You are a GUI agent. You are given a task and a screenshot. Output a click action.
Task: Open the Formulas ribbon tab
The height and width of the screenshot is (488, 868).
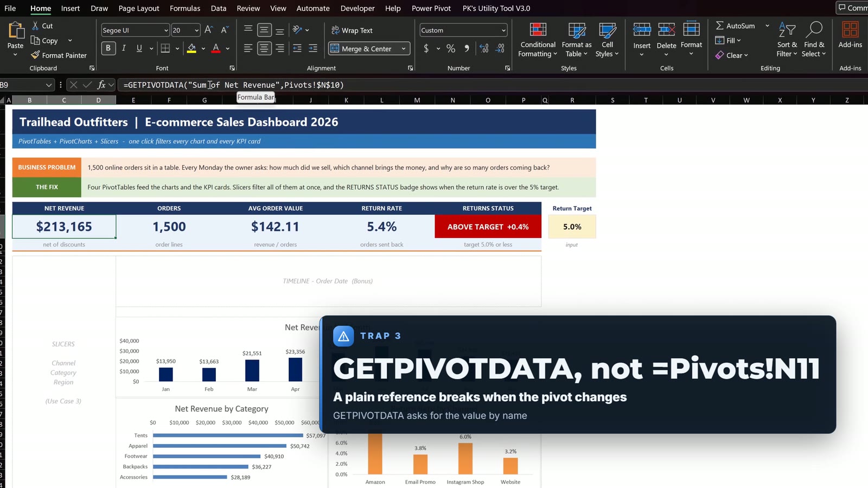coord(185,8)
